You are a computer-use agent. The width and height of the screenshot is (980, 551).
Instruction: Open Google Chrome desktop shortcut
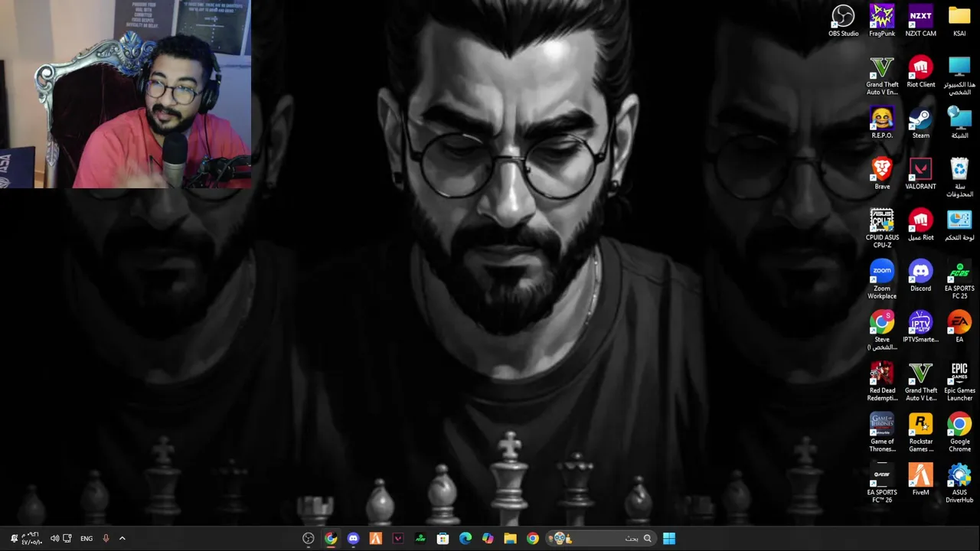(959, 432)
